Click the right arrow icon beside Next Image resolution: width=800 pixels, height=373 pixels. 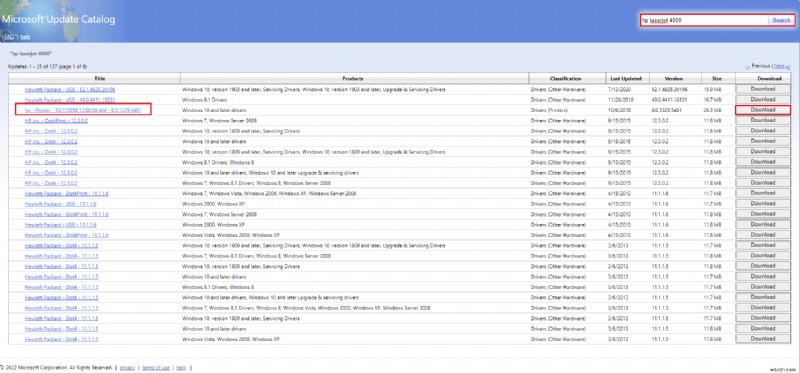788,67
